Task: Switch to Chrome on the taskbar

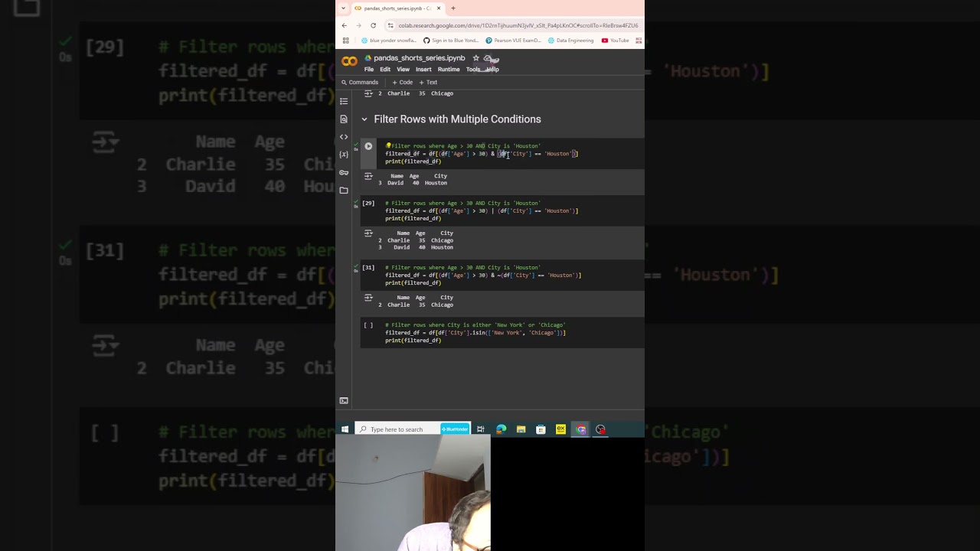Action: point(581,429)
